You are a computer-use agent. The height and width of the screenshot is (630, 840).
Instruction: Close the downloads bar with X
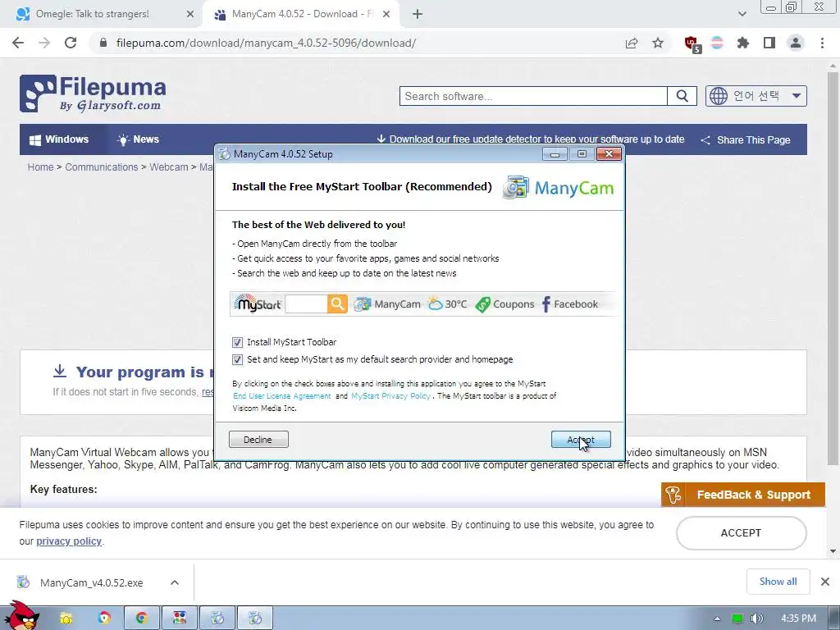click(825, 582)
